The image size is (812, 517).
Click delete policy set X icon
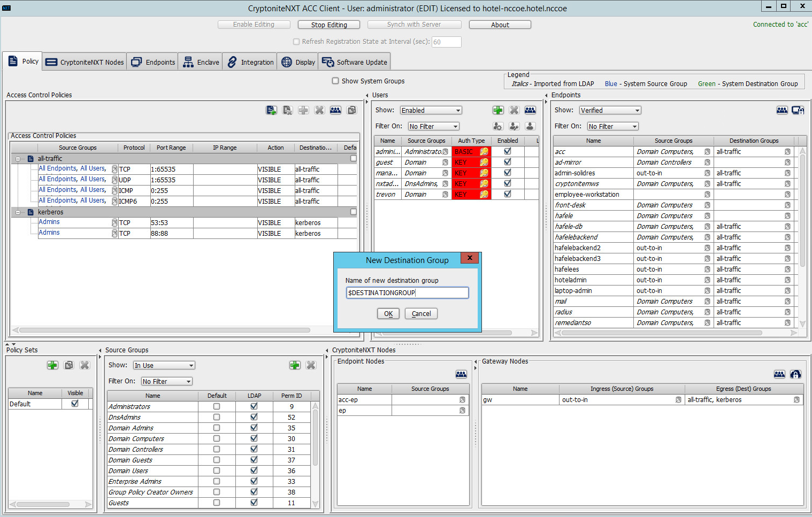[x=85, y=365]
